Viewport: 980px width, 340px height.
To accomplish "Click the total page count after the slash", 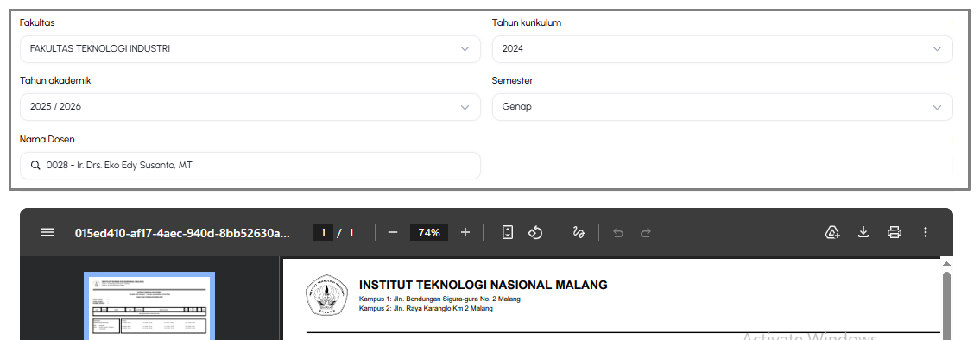I will [351, 232].
